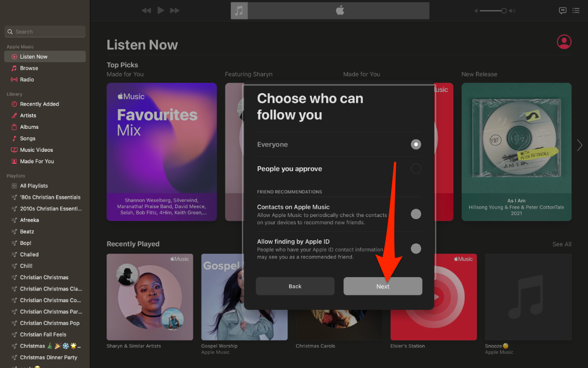Click the play button in toolbar

[161, 10]
